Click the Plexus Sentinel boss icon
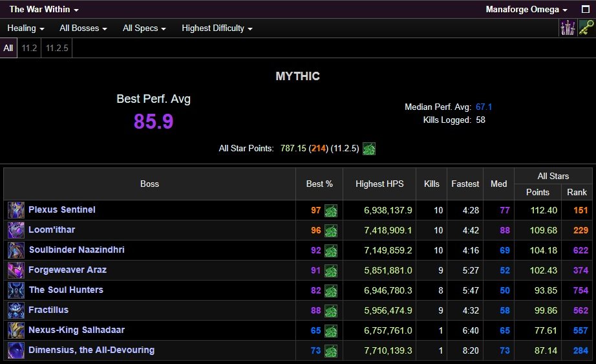Viewport: 596px width, 364px height. tap(16, 210)
